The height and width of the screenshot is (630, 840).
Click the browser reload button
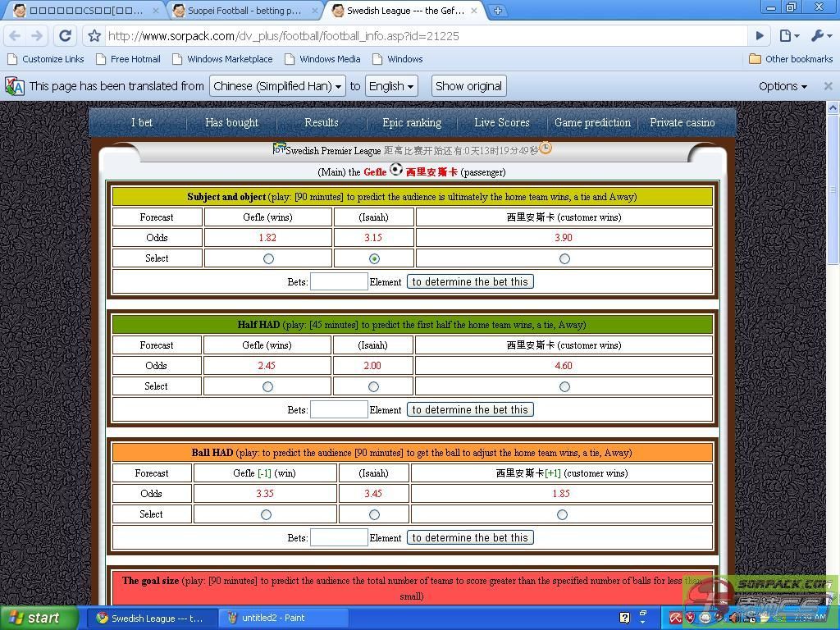(x=66, y=36)
